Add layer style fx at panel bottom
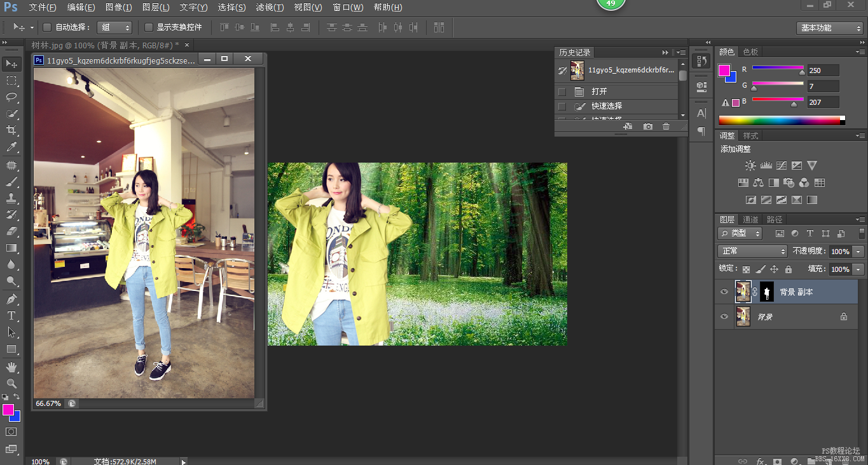 point(760,461)
